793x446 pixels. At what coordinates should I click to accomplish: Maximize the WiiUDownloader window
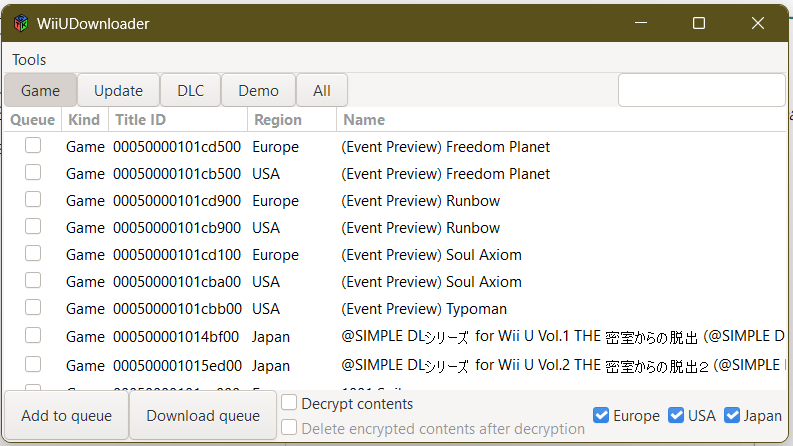(x=699, y=23)
